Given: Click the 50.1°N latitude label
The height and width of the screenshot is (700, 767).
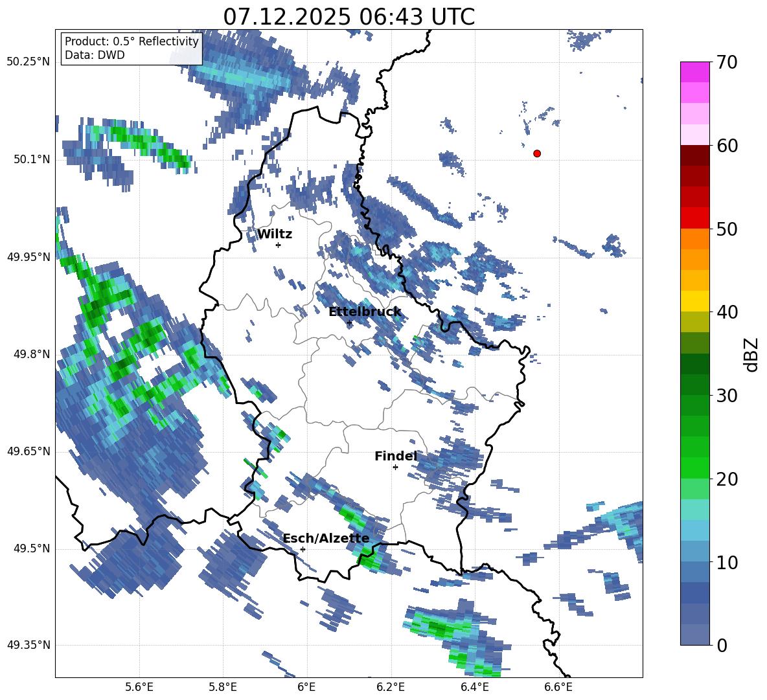Looking at the screenshot, I should [x=31, y=159].
